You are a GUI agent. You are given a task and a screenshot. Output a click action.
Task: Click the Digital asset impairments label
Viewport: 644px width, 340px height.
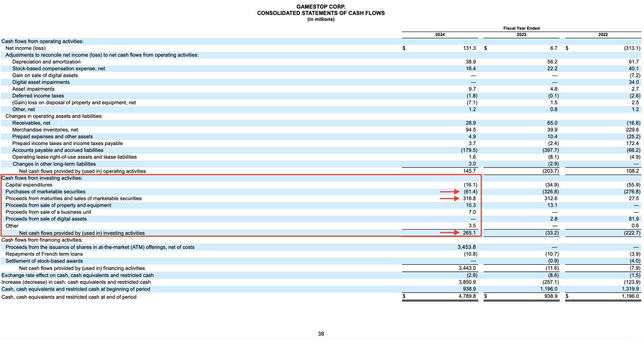coord(41,82)
